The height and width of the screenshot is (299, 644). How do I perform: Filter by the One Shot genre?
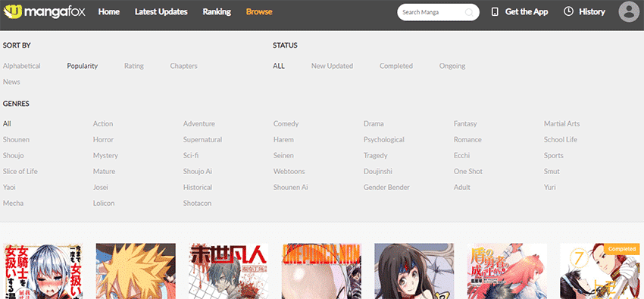pos(467,171)
